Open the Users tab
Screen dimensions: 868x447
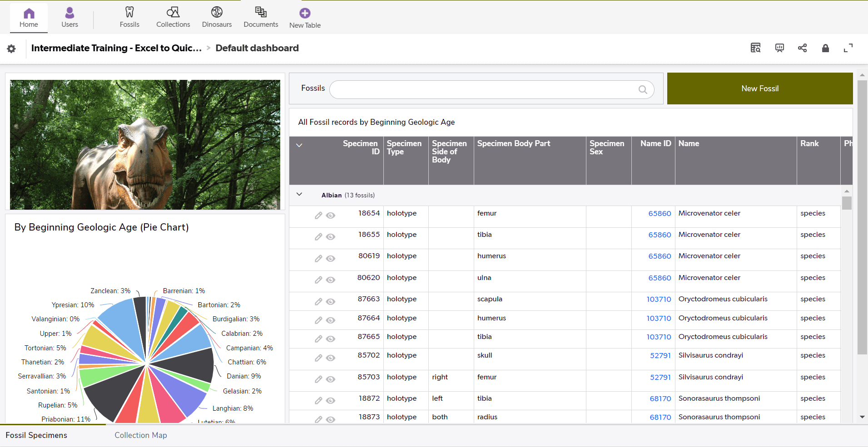[x=69, y=18]
